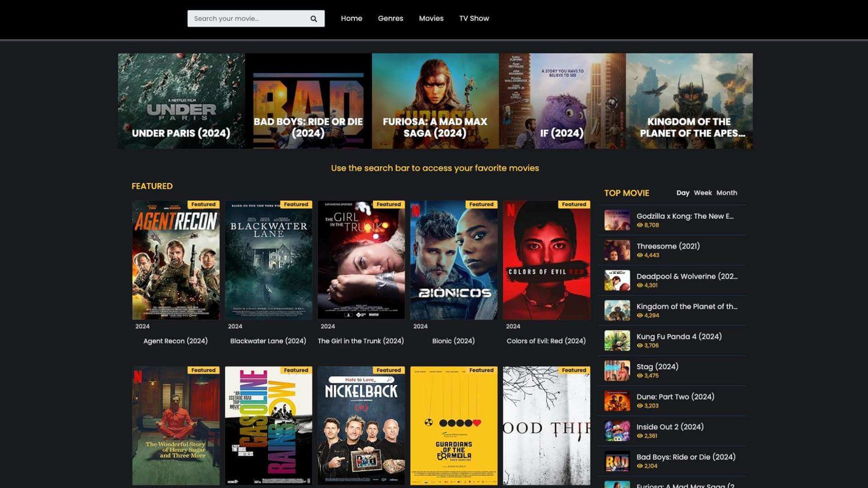
Task: Go to the TV Show section
Action: click(474, 19)
